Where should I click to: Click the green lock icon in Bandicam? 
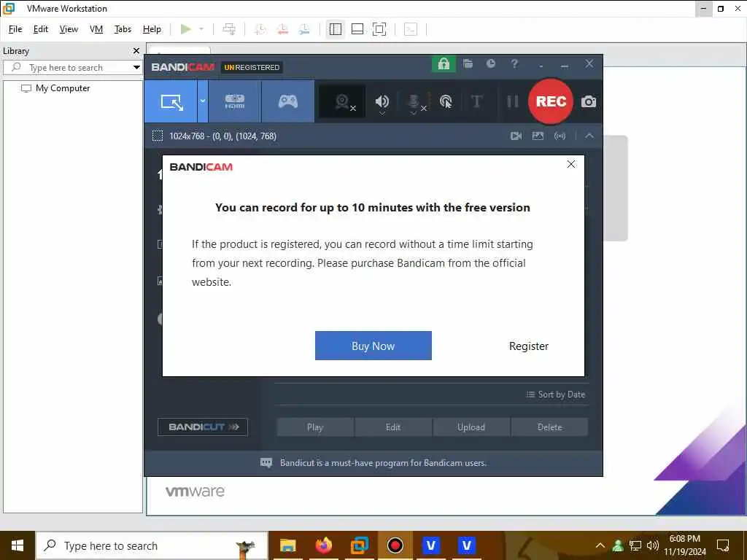pos(444,64)
